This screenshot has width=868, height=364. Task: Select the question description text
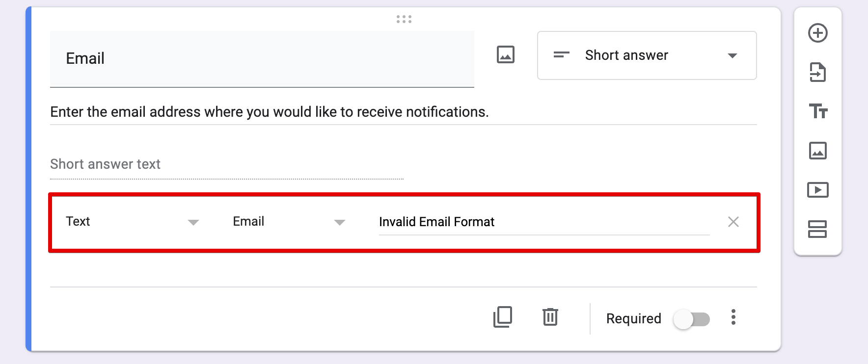pyautogui.click(x=269, y=111)
